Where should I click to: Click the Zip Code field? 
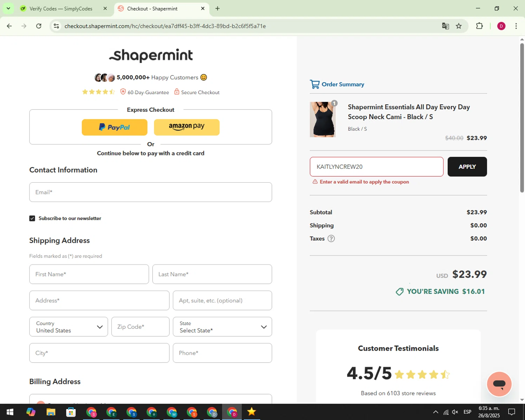(x=140, y=327)
